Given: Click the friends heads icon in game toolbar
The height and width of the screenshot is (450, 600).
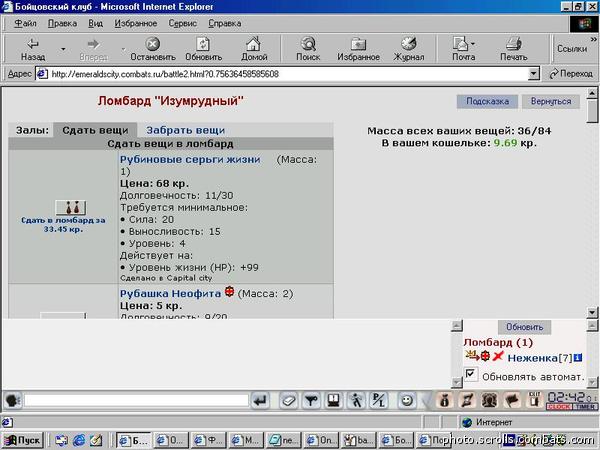Looking at the screenshot, I should coord(490,401).
